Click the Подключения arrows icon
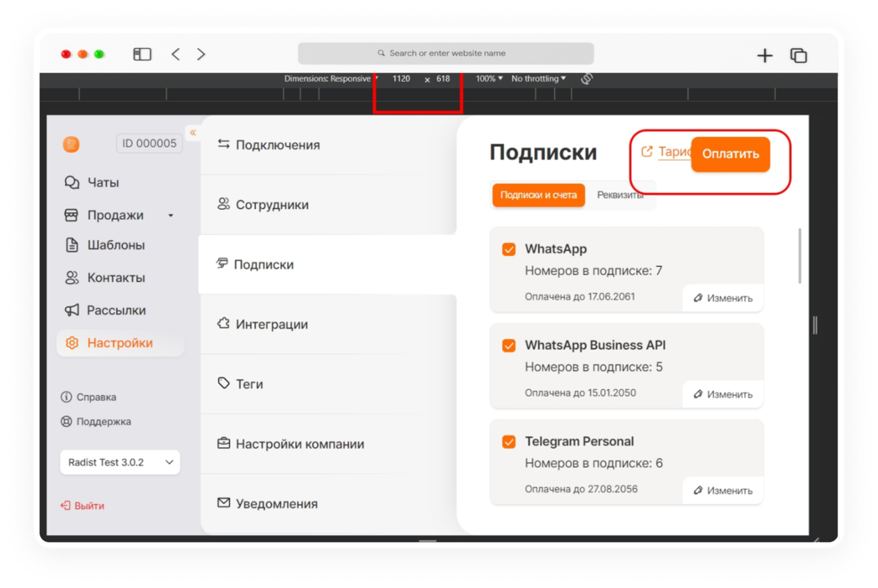Screen dimensions: 878x588 224,144
